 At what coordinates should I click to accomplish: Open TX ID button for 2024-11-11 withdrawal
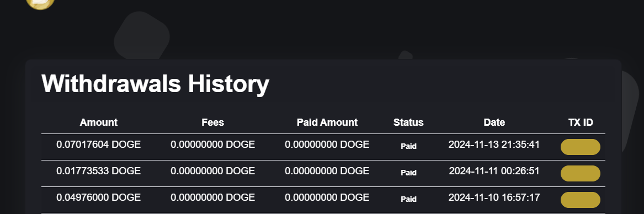pyautogui.click(x=581, y=173)
